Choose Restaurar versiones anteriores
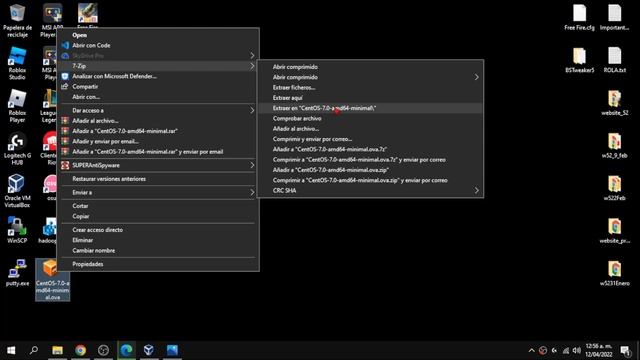Screen dimensions: 640x360 (x=158, y=179)
